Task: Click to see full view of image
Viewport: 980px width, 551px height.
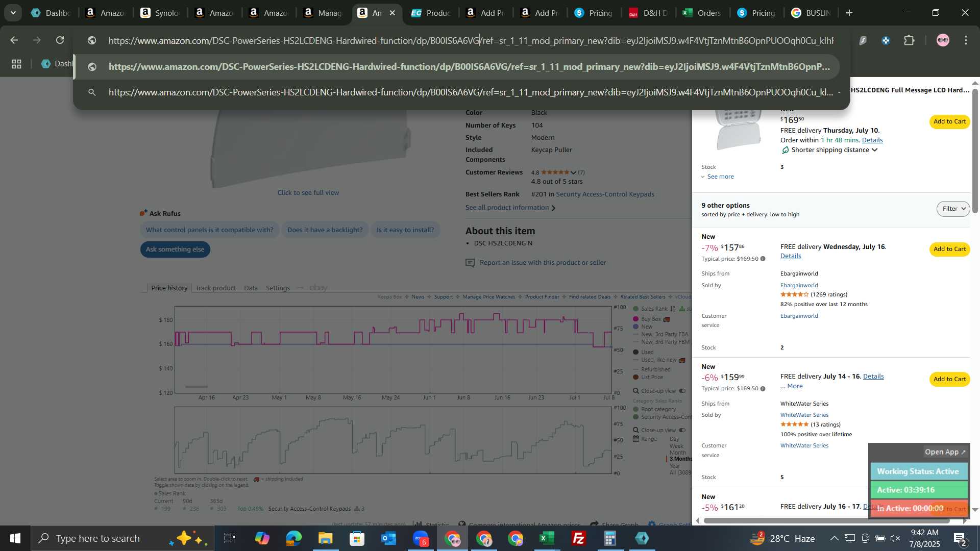Action: 308,193
